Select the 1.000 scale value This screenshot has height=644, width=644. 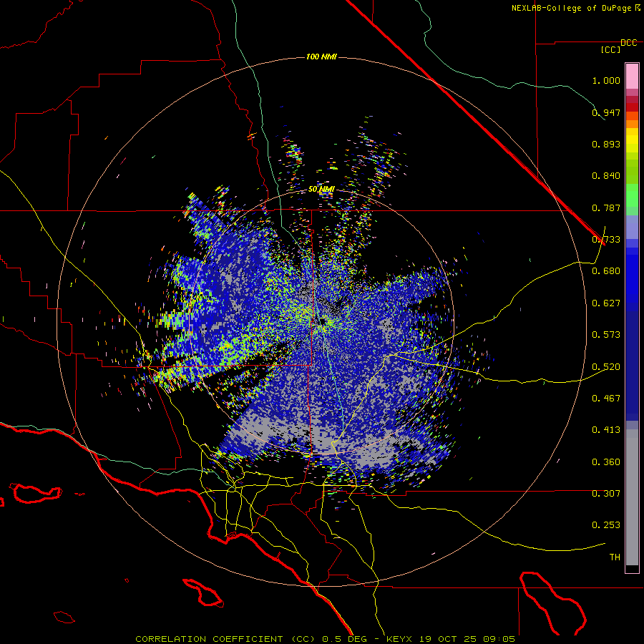606,80
